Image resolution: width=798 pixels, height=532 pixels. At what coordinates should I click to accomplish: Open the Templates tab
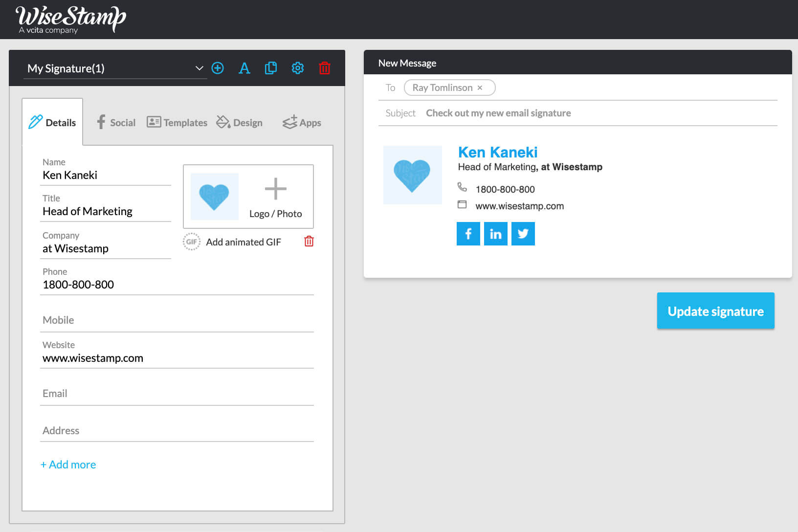[177, 122]
